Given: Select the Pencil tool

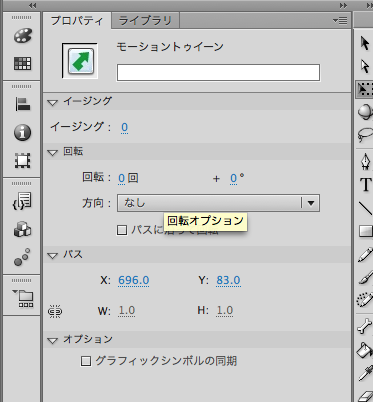Looking at the screenshot, I should [x=365, y=254].
